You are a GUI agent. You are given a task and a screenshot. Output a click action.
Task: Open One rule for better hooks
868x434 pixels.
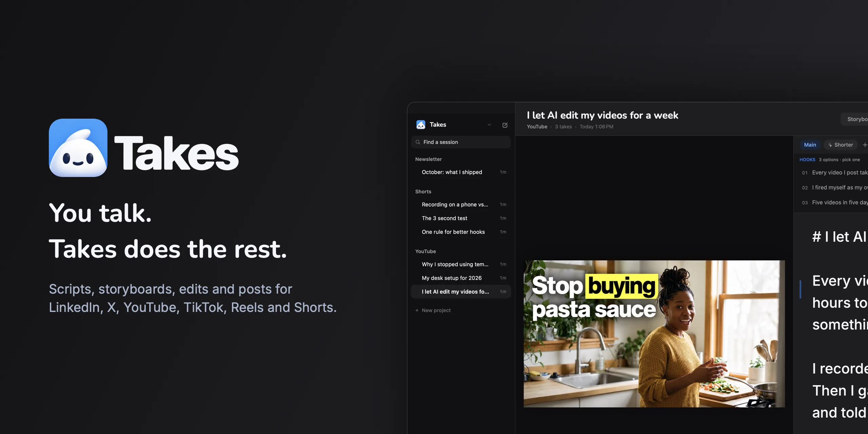[x=461, y=232]
